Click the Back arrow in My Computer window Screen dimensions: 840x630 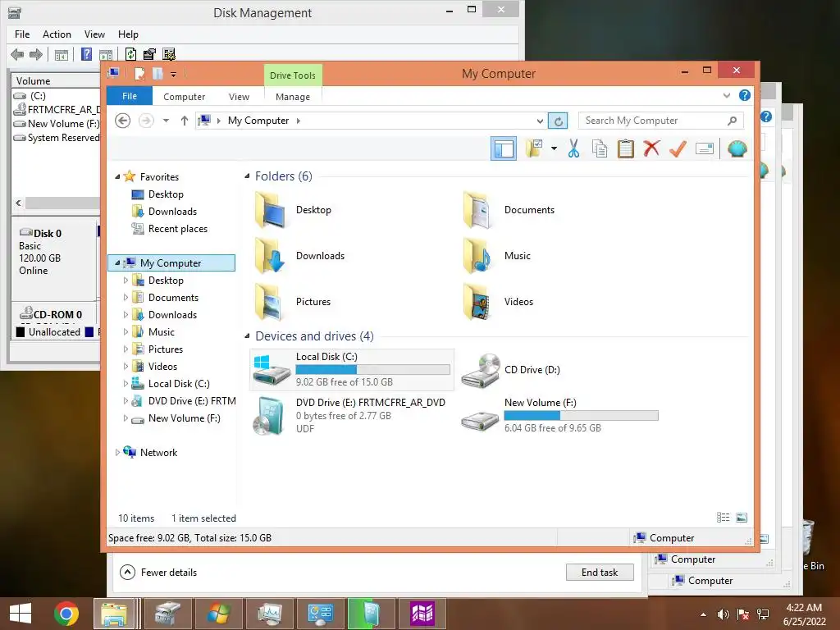[x=123, y=121]
